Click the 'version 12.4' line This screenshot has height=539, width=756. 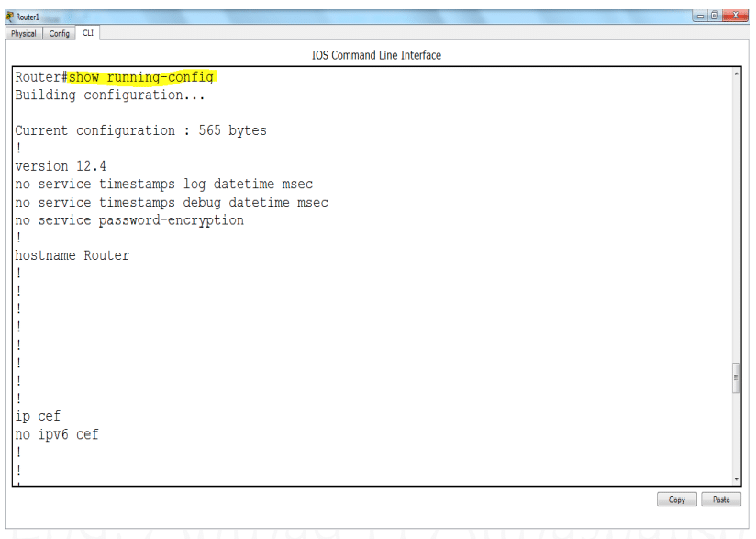pyautogui.click(x=61, y=166)
